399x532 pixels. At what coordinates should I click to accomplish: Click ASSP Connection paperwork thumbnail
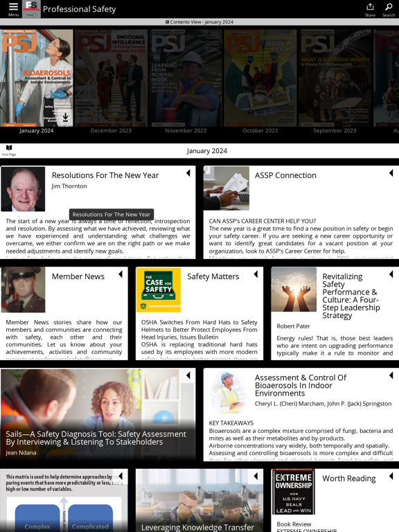tap(227, 188)
